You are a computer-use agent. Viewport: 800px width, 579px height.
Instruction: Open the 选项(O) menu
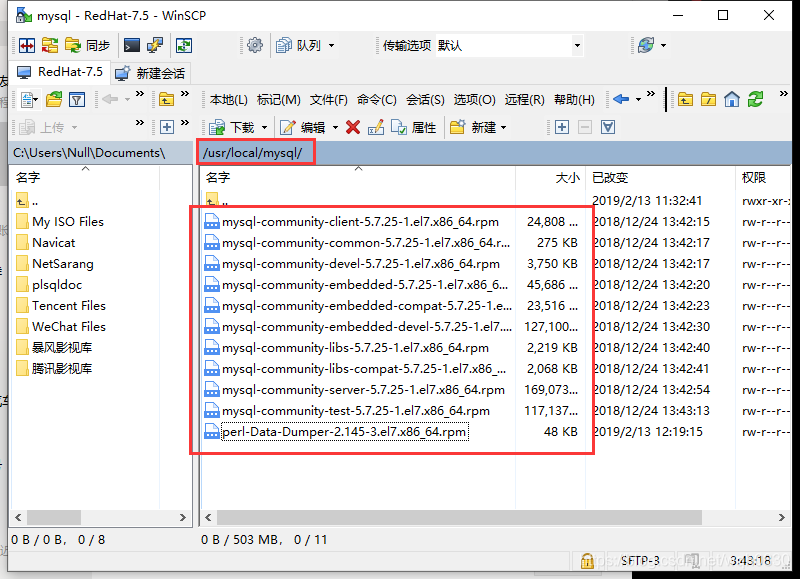[474, 100]
